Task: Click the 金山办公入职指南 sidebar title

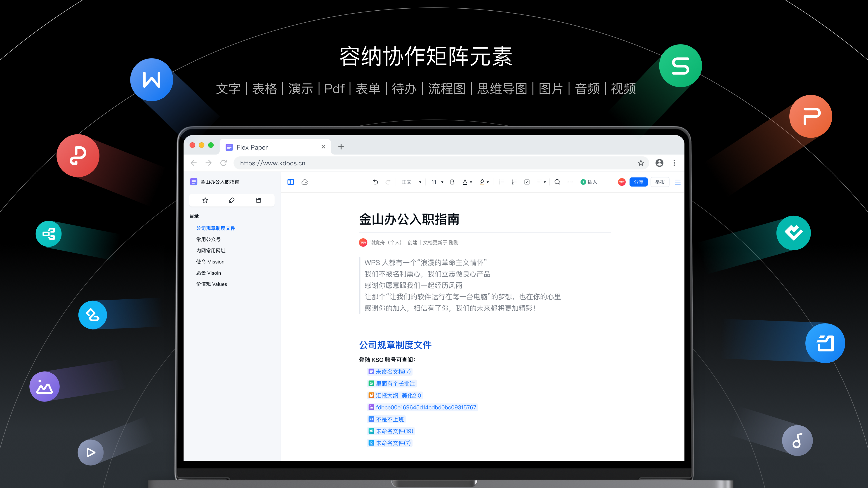Action: [220, 182]
